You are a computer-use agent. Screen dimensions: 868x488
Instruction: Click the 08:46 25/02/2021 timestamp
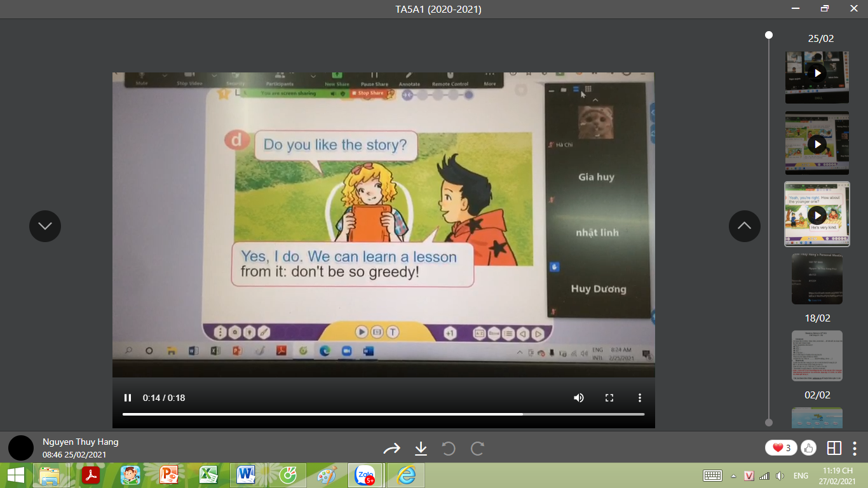click(74, 454)
